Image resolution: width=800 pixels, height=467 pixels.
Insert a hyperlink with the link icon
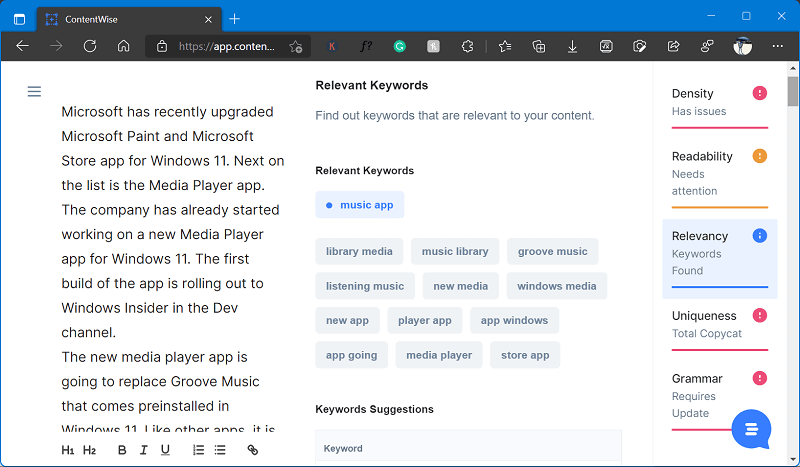click(x=253, y=450)
